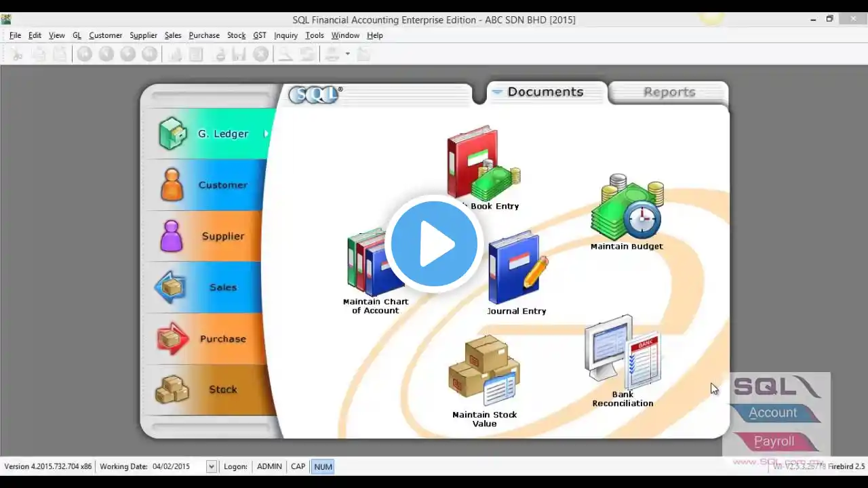Expand the Working Date dropdown arrow
Screen dimensions: 868x488
point(212,466)
